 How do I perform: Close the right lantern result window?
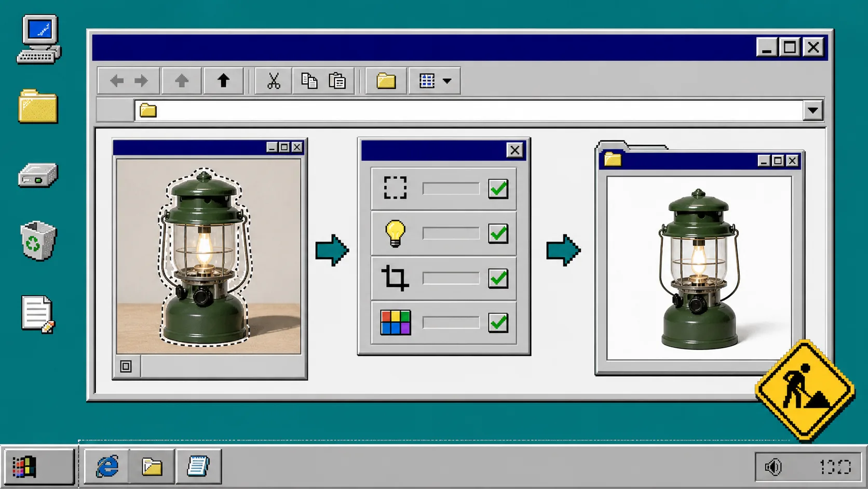tap(792, 161)
